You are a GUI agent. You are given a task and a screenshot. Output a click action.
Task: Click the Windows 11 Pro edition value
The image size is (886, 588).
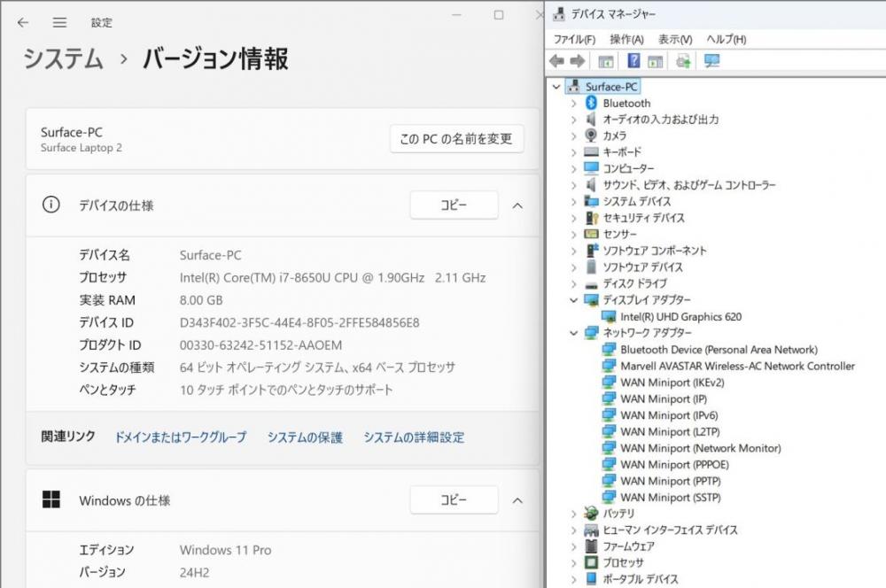(x=225, y=550)
